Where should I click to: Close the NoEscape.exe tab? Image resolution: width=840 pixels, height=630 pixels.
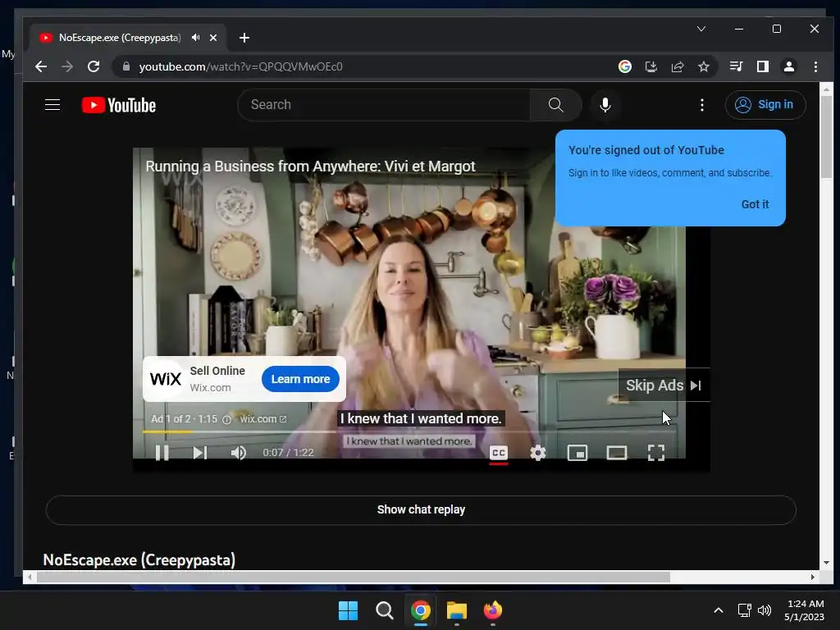coord(213,38)
